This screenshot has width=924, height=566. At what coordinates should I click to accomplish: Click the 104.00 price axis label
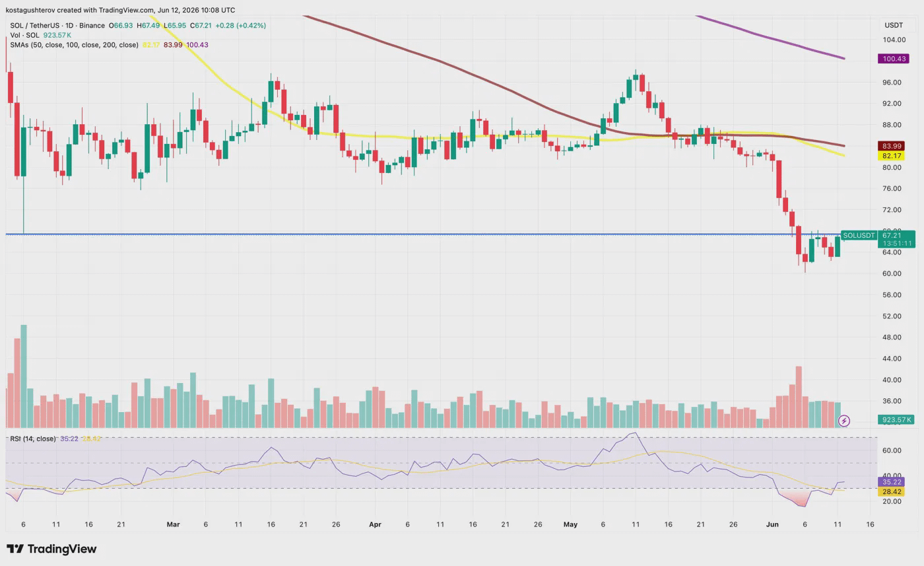pyautogui.click(x=894, y=40)
